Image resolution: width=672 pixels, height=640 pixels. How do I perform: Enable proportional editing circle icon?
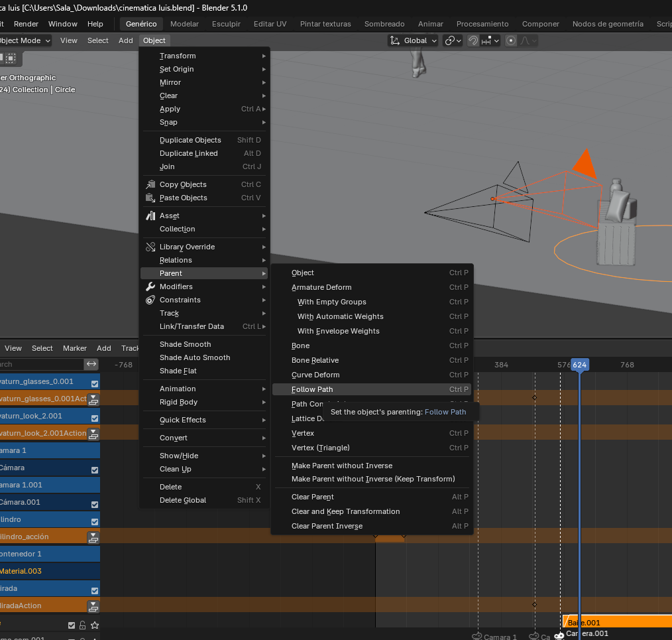click(x=511, y=40)
